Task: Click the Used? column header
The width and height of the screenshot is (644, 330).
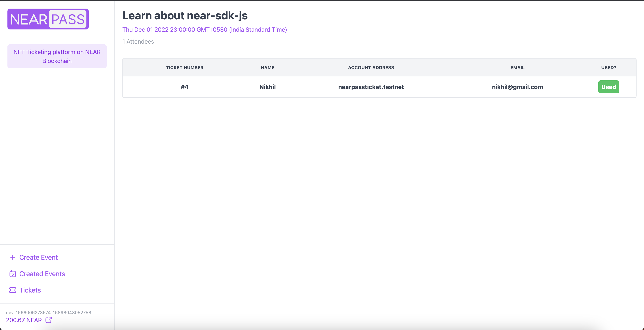Action: point(608,67)
